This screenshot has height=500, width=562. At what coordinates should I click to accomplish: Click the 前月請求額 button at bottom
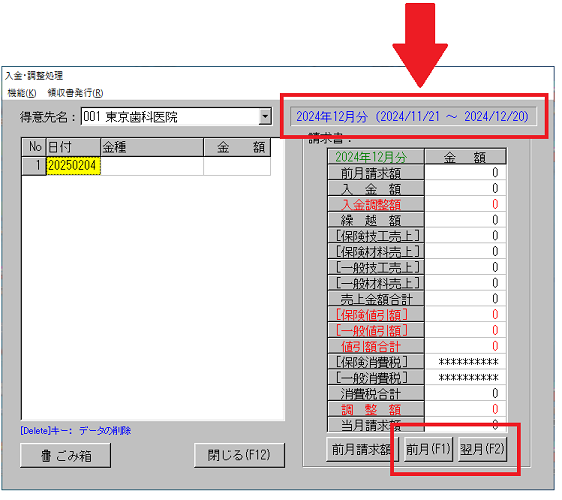362,449
